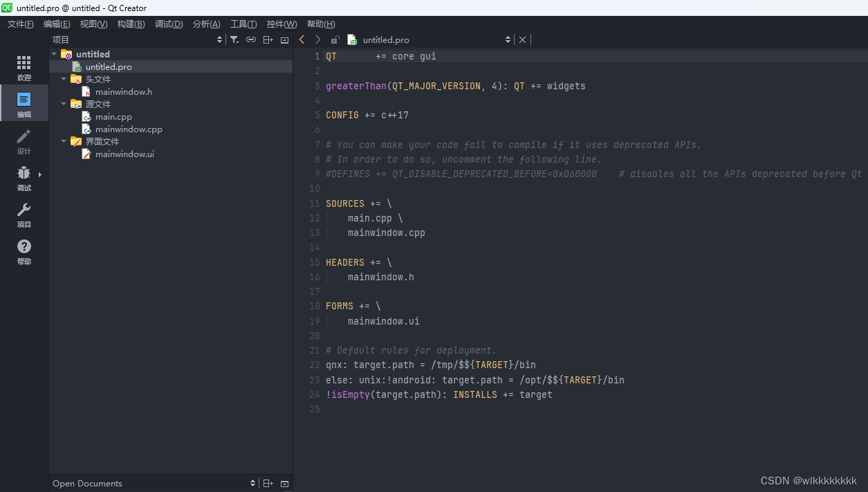This screenshot has height=492, width=868.
Task: Collapse the 界面文件 forms folder
Action: coord(64,141)
